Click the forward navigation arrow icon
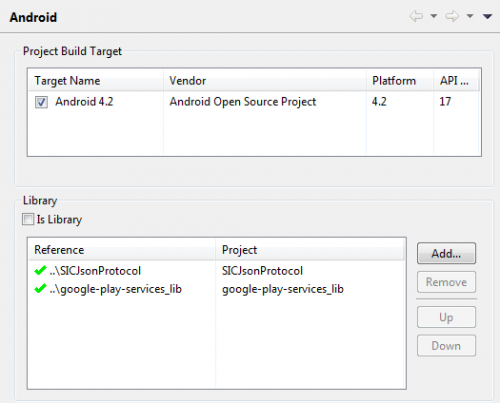Image resolution: width=500 pixels, height=403 pixels. point(452,16)
